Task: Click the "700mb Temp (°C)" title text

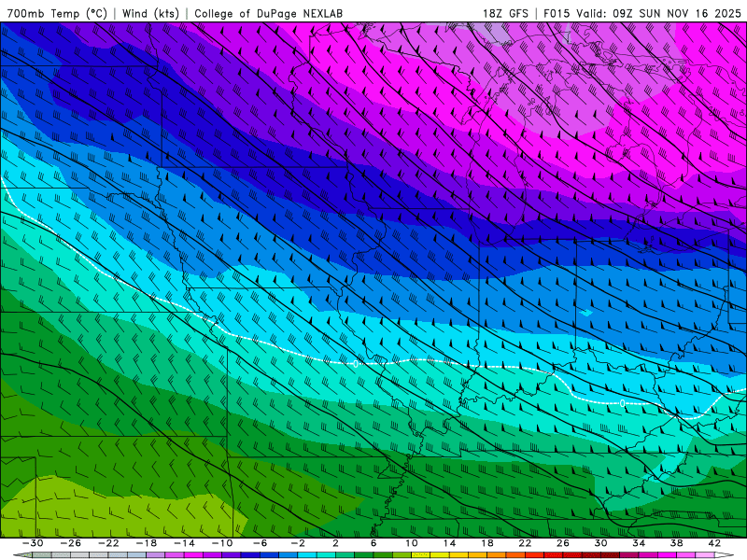Action: tap(58, 13)
